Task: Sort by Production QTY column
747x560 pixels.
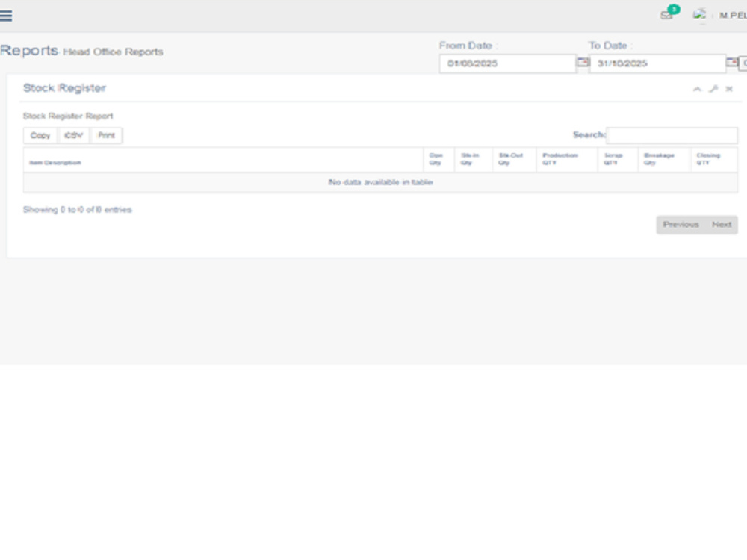Action: 567,160
